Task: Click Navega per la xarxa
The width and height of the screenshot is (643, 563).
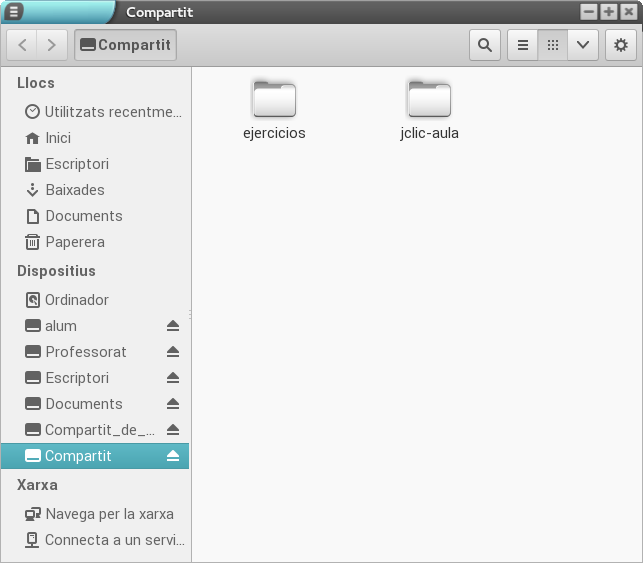Action: pos(108,514)
